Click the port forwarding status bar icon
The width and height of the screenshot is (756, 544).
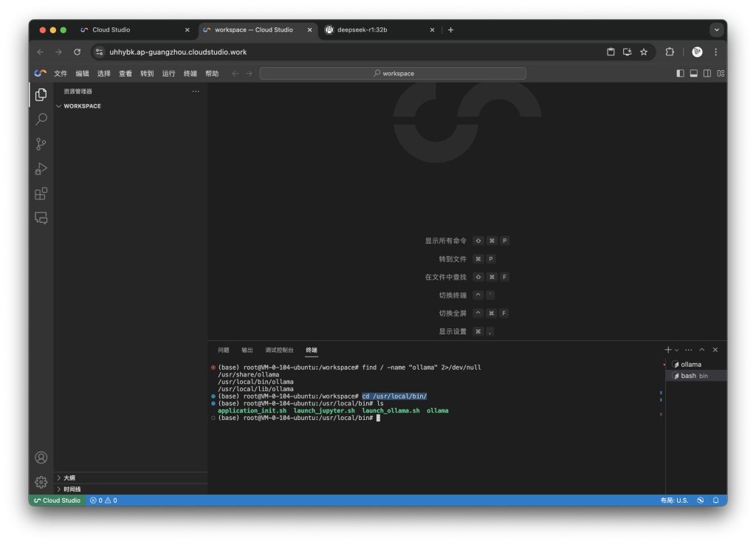[x=700, y=500]
